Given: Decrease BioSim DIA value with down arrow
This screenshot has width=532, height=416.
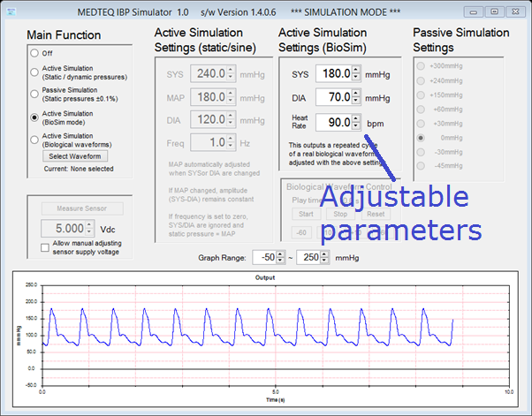Looking at the screenshot, I should 356,101.
